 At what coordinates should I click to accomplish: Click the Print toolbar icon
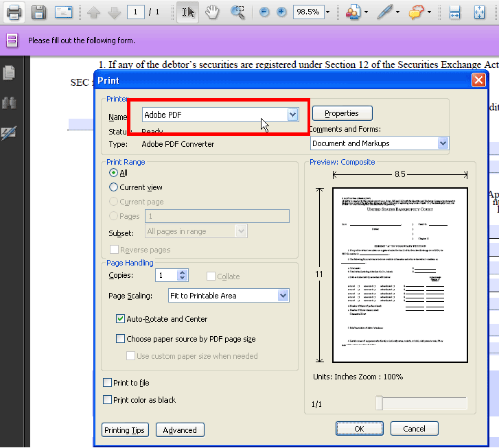[14, 13]
